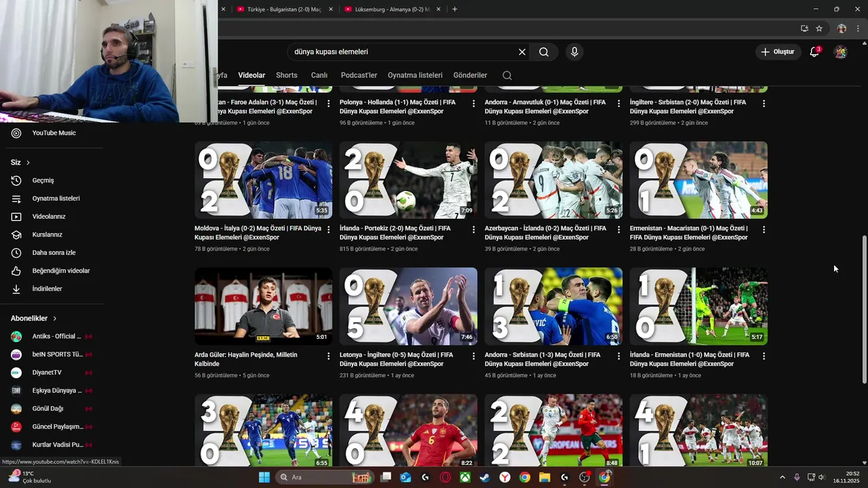The width and height of the screenshot is (868, 488).
Task: Select the Oynatma listeleri filter tab
Action: coord(415,75)
